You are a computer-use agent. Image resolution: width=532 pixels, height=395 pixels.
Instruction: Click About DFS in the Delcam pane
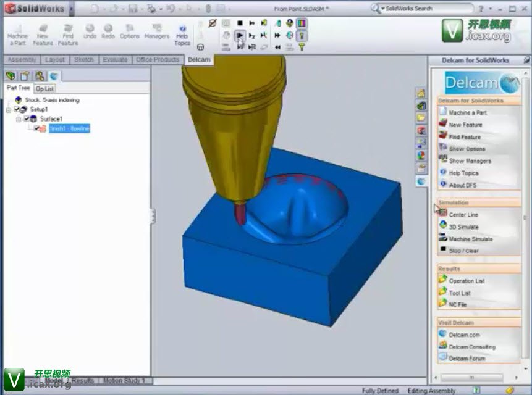[x=462, y=185]
